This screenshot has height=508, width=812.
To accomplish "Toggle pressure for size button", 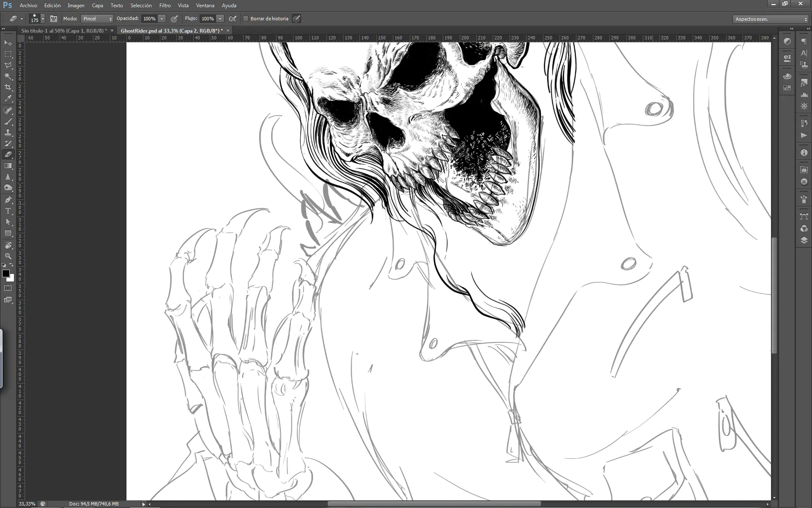I will coord(296,19).
